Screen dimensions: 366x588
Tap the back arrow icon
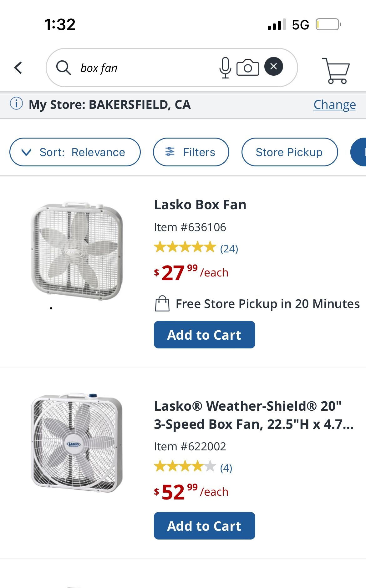(x=18, y=68)
